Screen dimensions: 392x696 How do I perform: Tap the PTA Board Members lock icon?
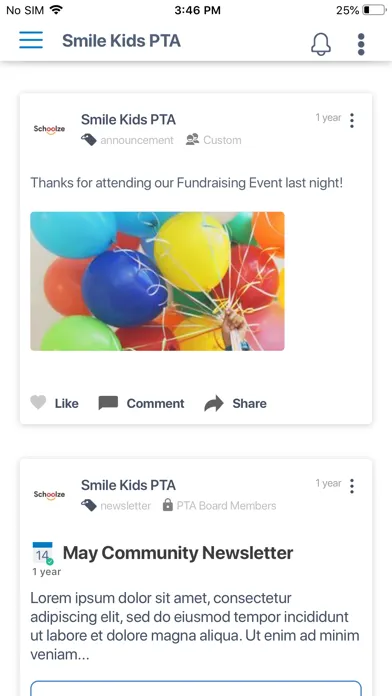click(167, 505)
